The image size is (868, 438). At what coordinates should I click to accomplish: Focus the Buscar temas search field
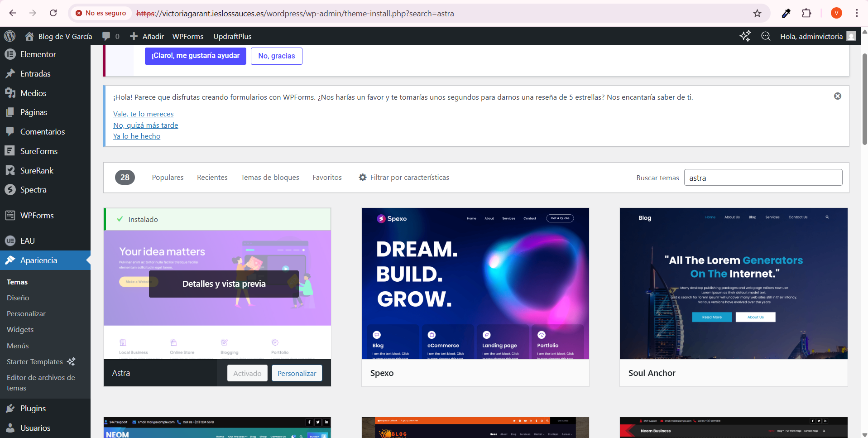pyautogui.click(x=762, y=178)
